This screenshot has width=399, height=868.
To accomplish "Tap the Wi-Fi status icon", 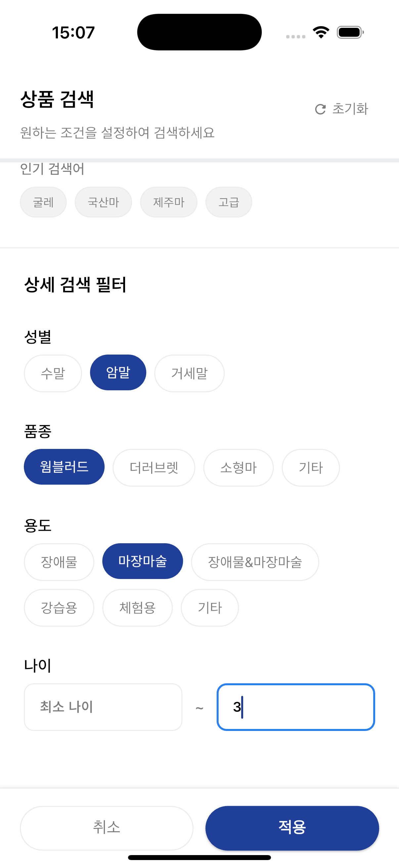I will 321,32.
